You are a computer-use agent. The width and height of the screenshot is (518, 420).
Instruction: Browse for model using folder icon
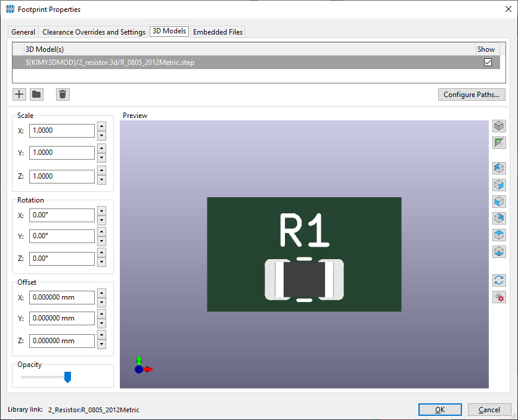click(x=37, y=94)
